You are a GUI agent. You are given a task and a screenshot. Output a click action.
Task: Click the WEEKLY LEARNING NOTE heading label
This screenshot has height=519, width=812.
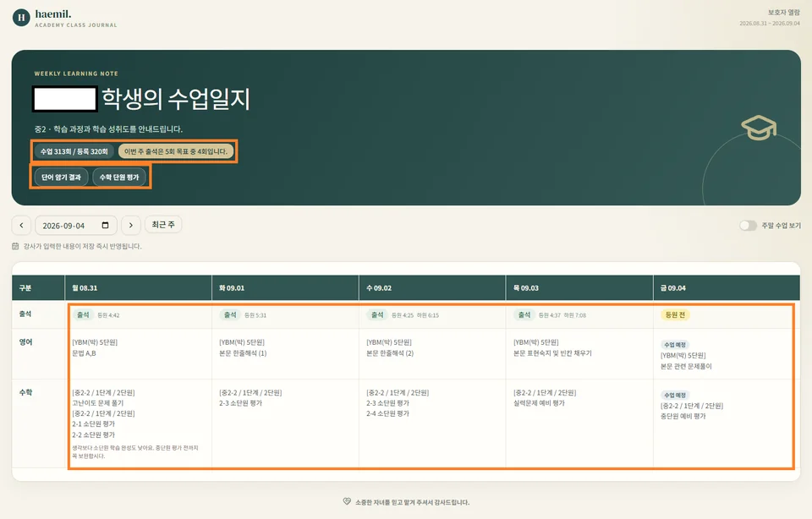(76, 74)
